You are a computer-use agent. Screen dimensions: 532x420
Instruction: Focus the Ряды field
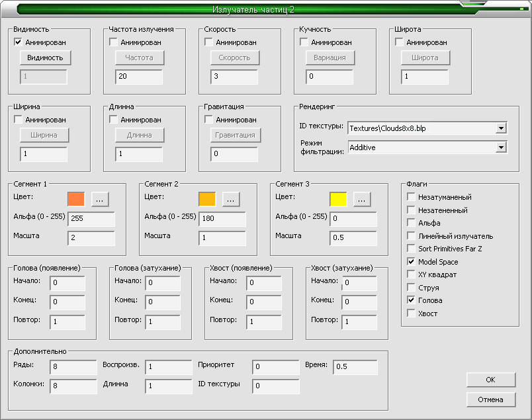[73, 367]
